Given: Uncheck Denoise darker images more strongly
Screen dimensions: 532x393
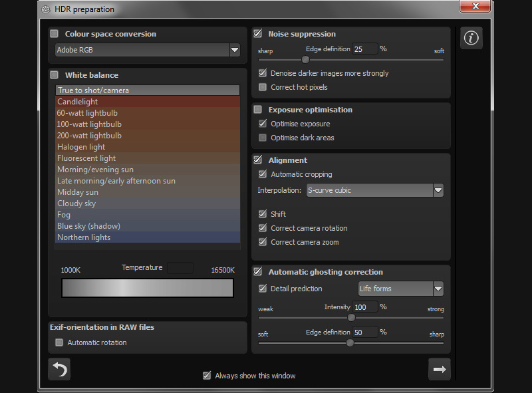Looking at the screenshot, I should (263, 73).
